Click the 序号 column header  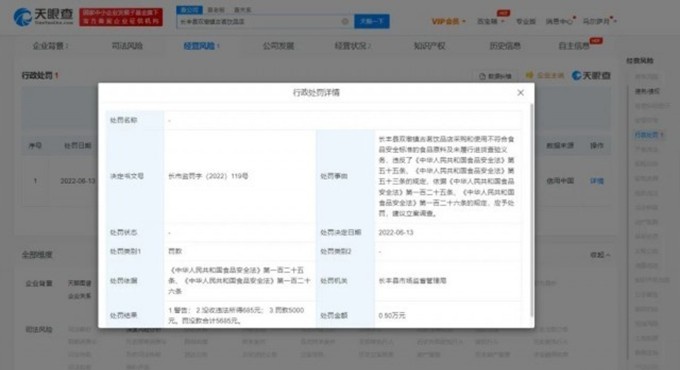point(35,146)
